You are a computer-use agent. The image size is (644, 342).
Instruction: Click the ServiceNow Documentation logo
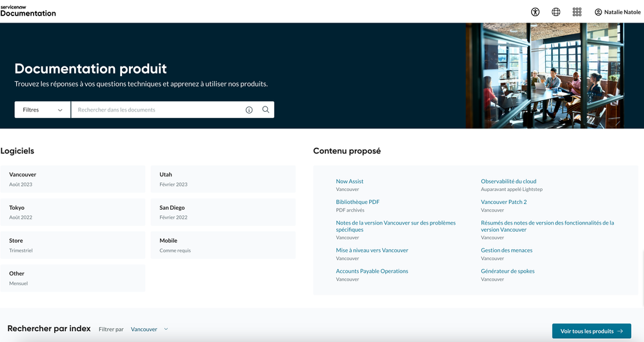28,11
